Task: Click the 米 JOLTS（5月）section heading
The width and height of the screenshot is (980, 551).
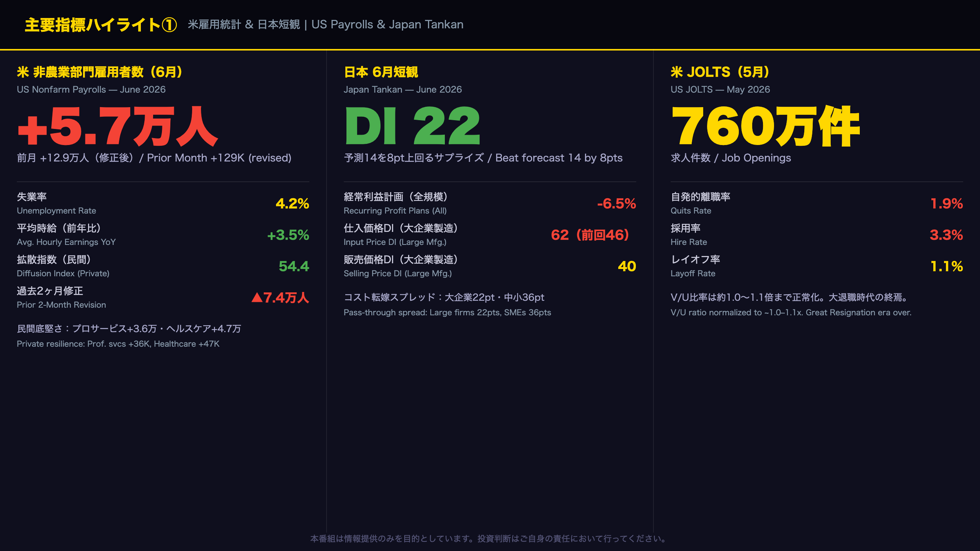Action: [x=720, y=72]
